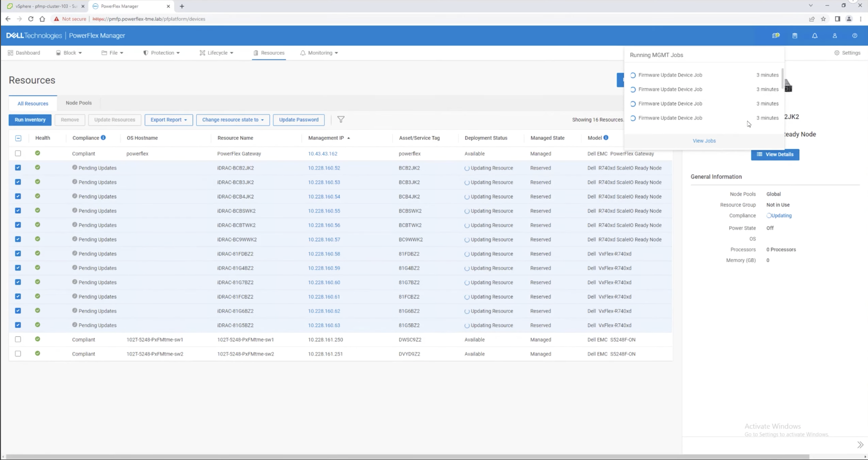Open the Settings menu
868x460 pixels.
point(847,53)
